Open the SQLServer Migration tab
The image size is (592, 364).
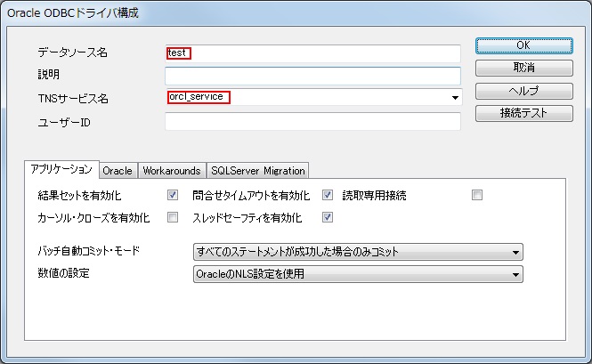pos(258,171)
